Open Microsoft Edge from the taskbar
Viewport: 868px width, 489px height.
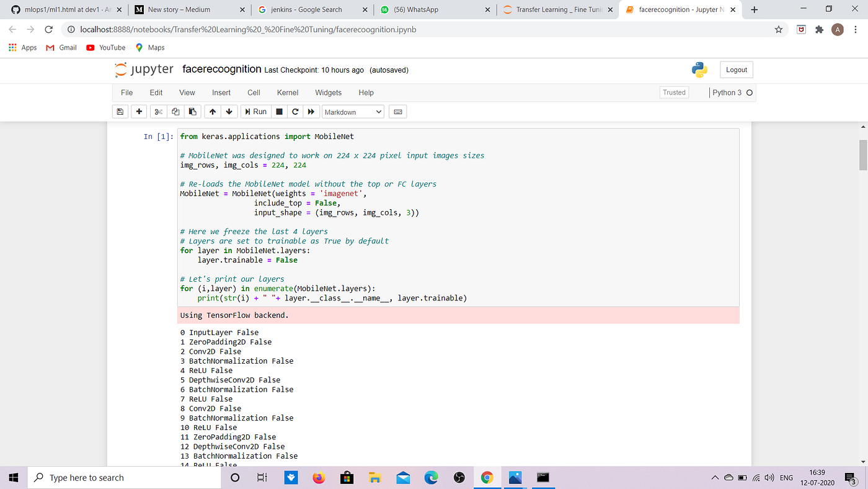click(x=431, y=477)
